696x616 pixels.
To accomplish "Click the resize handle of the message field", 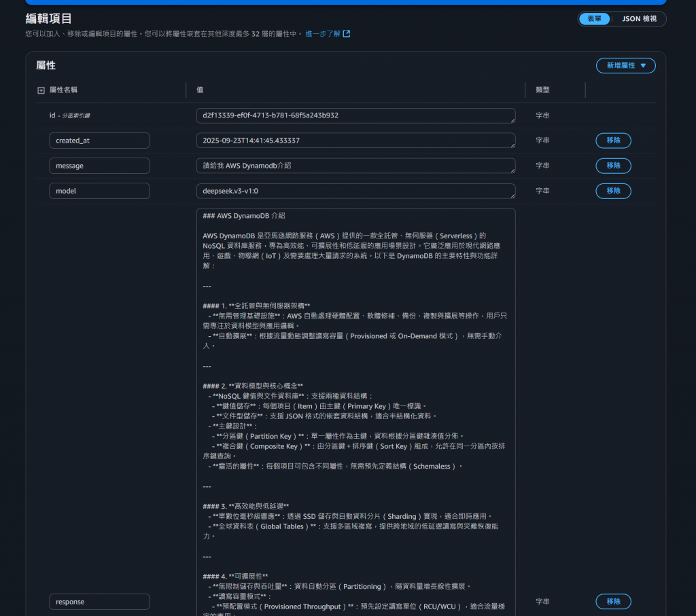I will click(x=512, y=170).
